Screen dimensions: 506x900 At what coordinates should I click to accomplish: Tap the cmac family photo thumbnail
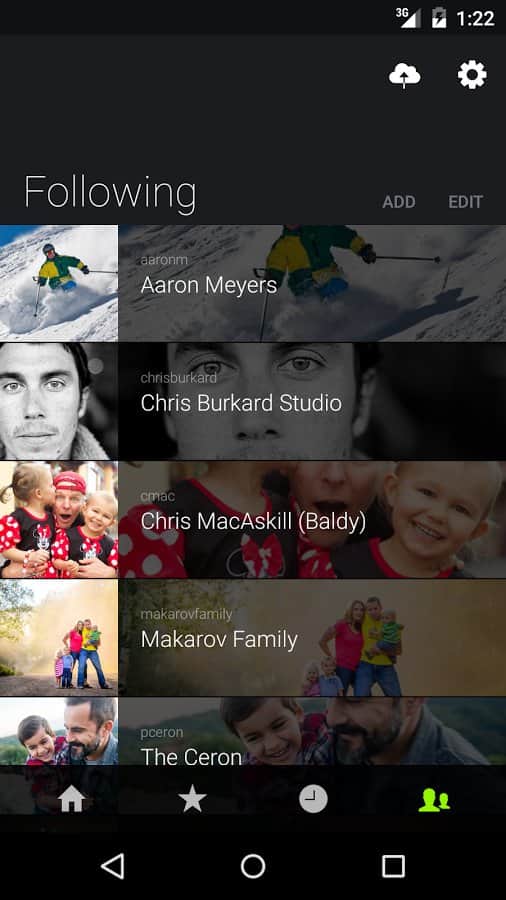59,519
